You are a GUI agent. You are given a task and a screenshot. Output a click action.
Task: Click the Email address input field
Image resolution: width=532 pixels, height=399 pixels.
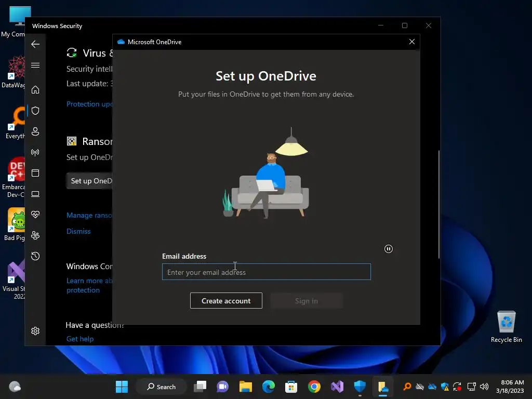click(x=267, y=272)
